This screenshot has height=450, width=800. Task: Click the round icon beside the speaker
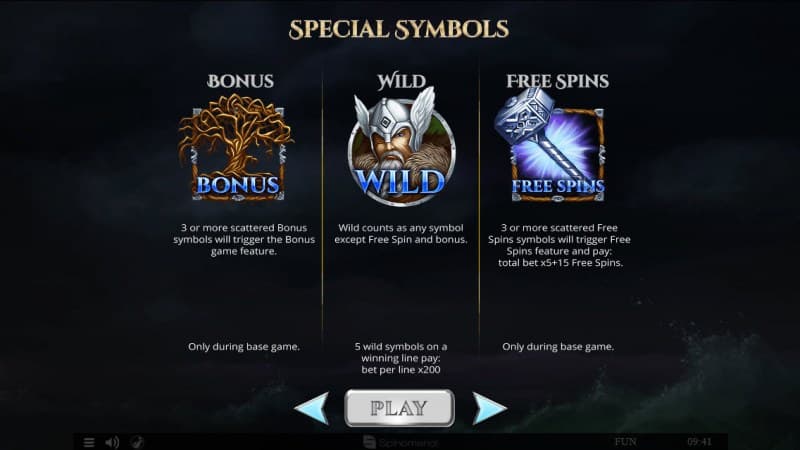[137, 442]
